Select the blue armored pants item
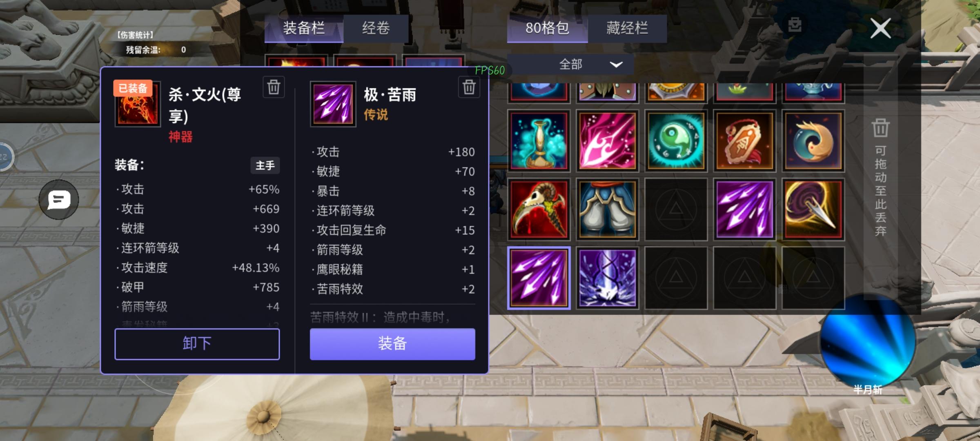 point(607,209)
